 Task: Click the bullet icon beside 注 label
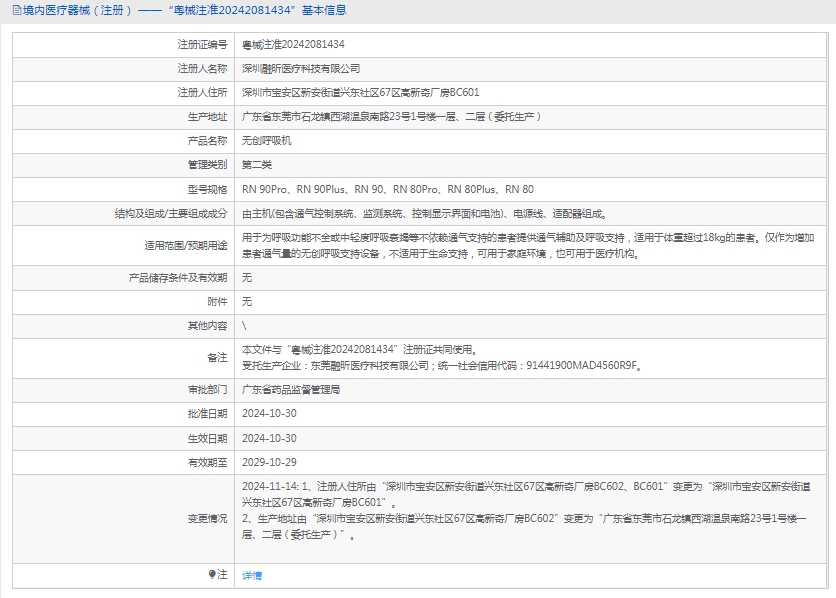pos(212,575)
